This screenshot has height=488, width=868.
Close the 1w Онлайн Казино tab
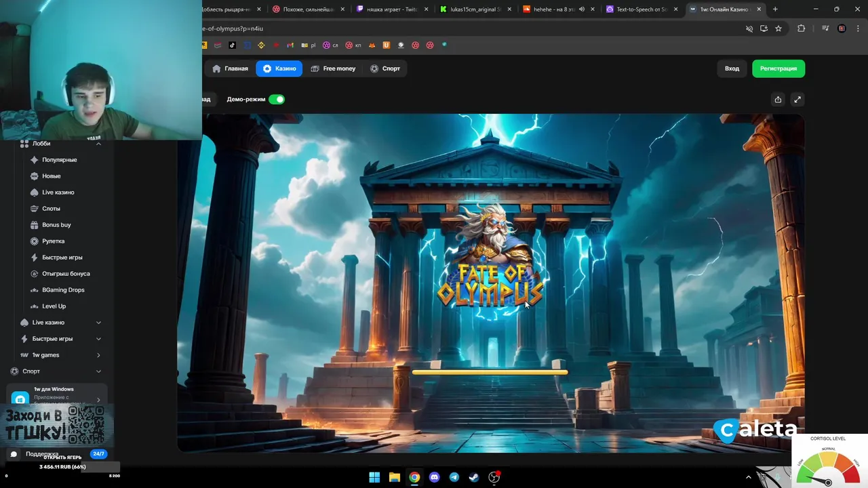point(759,9)
